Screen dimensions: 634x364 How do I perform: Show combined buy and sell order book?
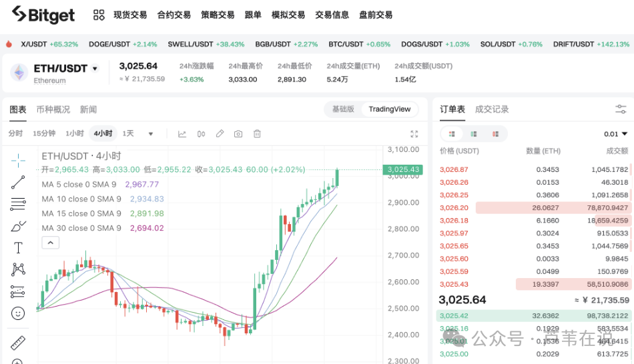(452, 134)
